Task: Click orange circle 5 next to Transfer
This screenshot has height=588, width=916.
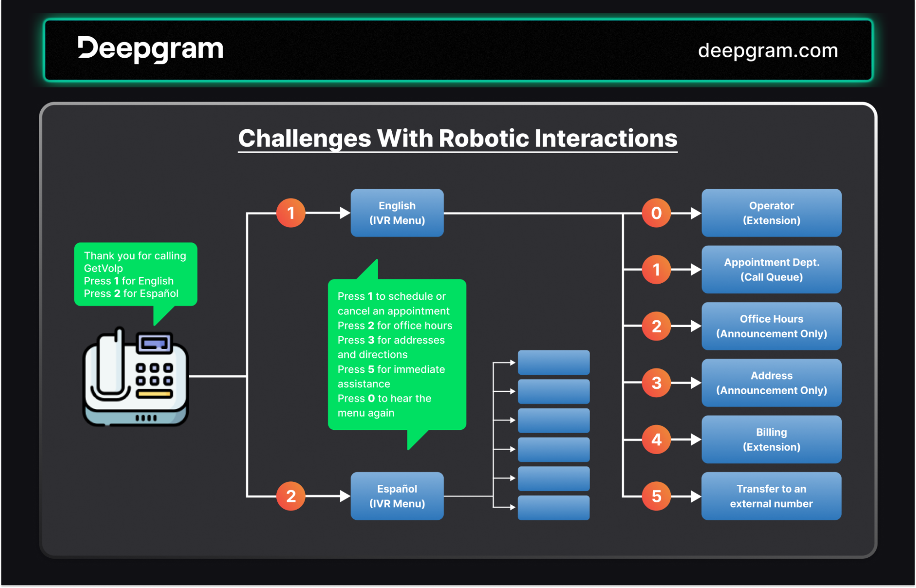Action: [x=656, y=496]
